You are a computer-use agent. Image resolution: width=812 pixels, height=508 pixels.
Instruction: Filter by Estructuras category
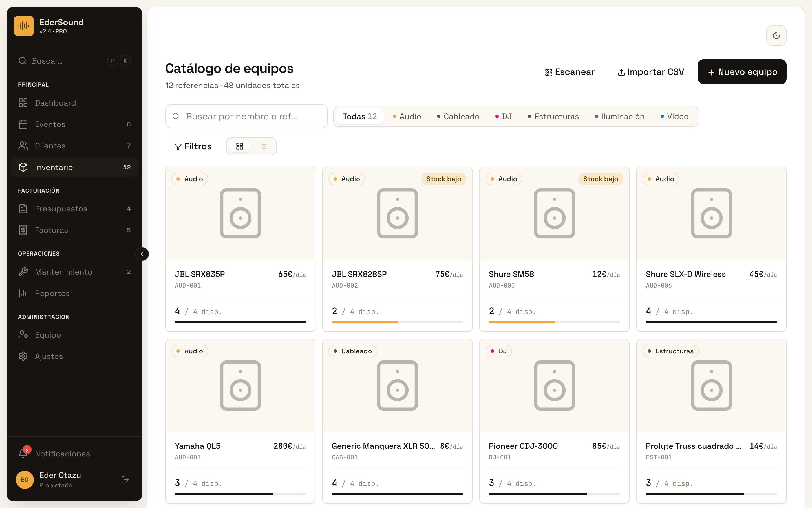click(553, 116)
